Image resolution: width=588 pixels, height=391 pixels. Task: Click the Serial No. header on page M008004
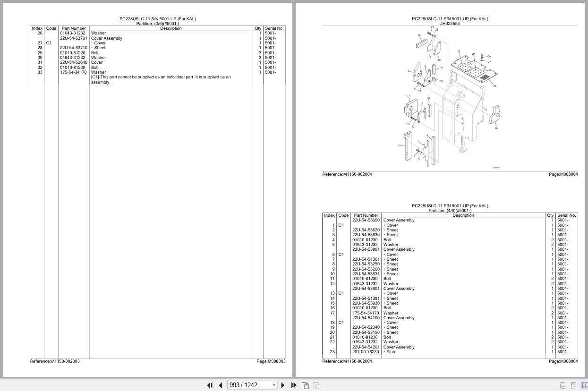click(567, 215)
